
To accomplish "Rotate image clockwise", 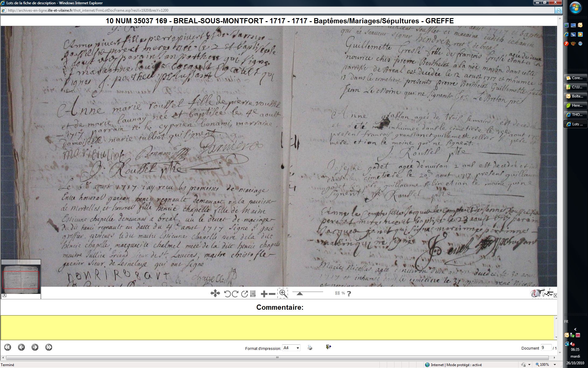I will tap(235, 294).
